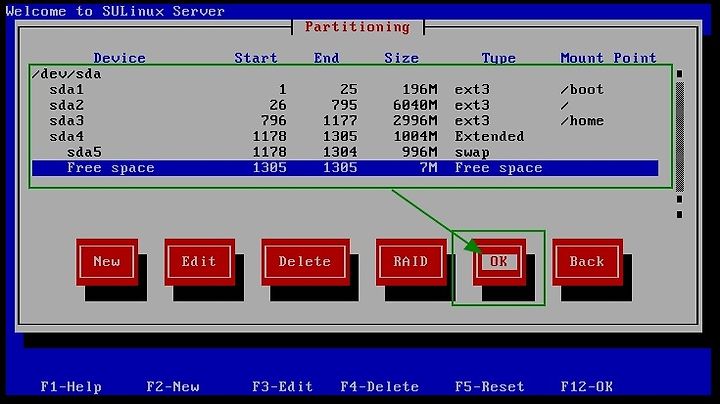Click the Welcome to SULinux Server header
720x404 pixels.
(x=115, y=11)
